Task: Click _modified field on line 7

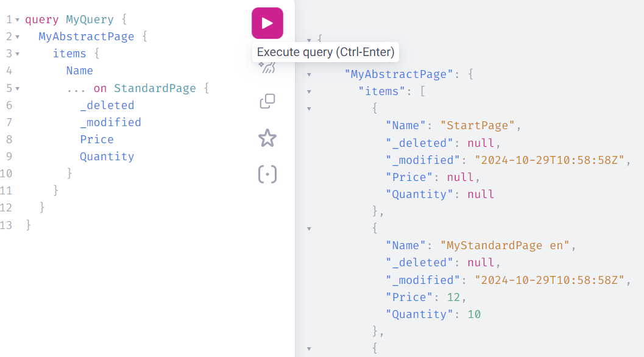Action: point(110,122)
